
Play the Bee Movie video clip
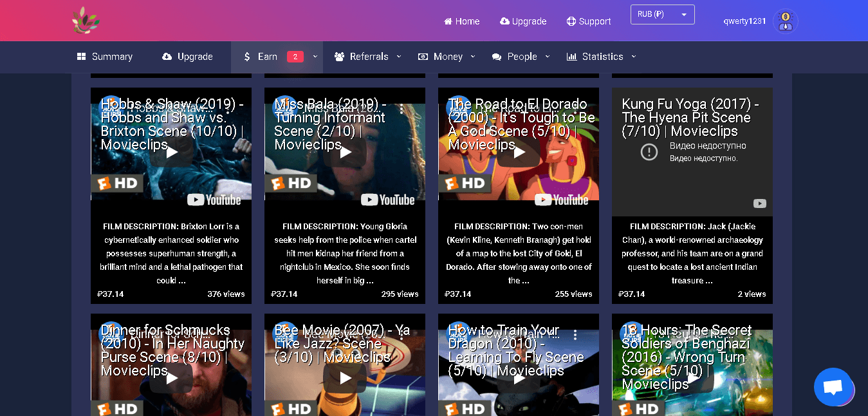346,378
